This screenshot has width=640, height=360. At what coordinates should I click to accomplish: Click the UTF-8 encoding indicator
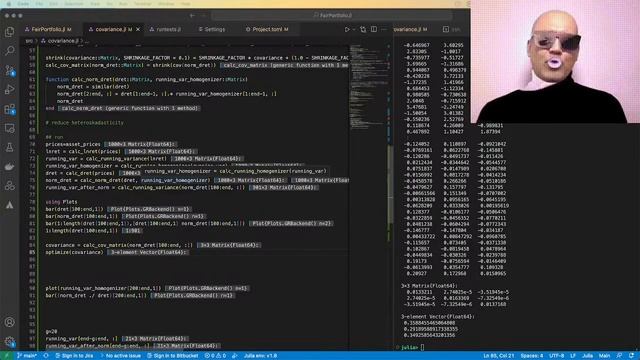point(556,356)
